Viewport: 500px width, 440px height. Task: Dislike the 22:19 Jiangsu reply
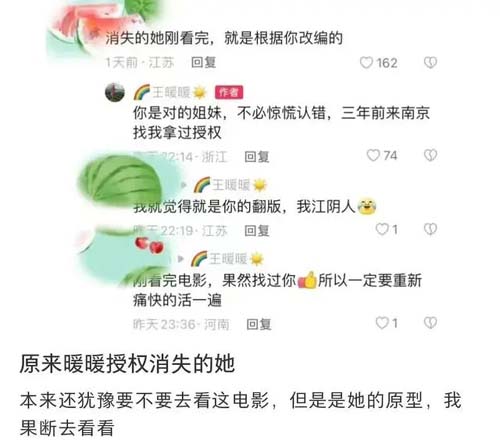click(x=430, y=229)
